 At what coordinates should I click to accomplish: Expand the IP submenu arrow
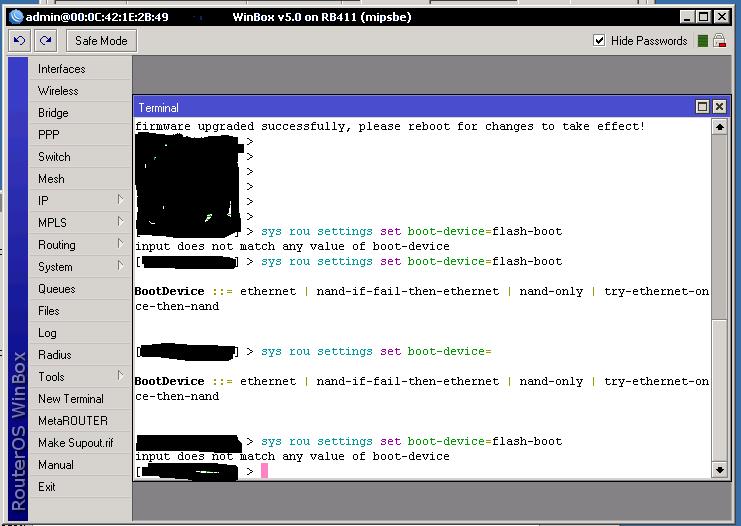click(x=121, y=200)
